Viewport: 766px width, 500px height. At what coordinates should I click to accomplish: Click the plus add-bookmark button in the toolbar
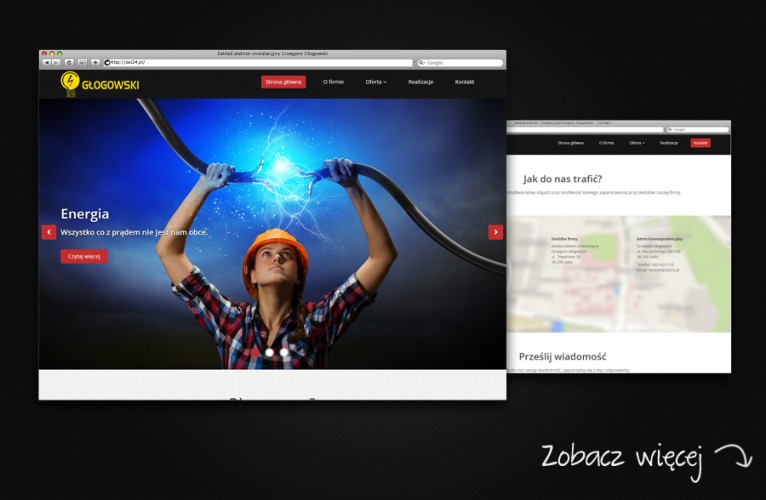(95, 63)
